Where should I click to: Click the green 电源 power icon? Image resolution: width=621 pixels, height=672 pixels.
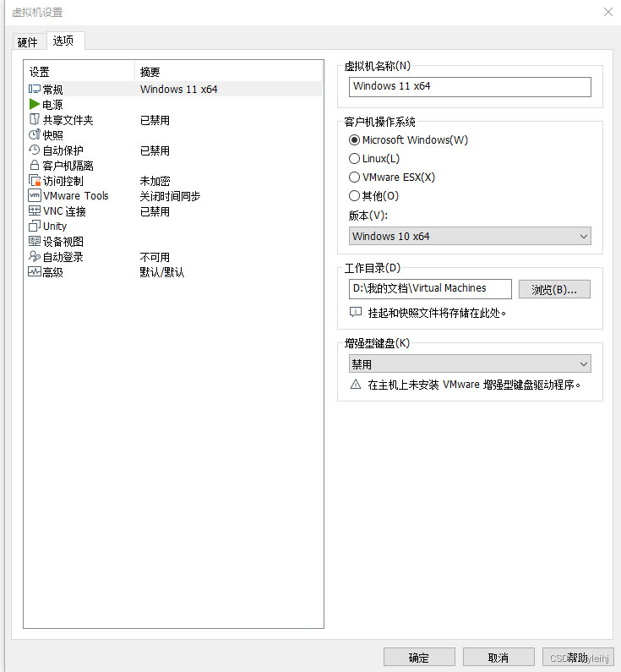[35, 104]
